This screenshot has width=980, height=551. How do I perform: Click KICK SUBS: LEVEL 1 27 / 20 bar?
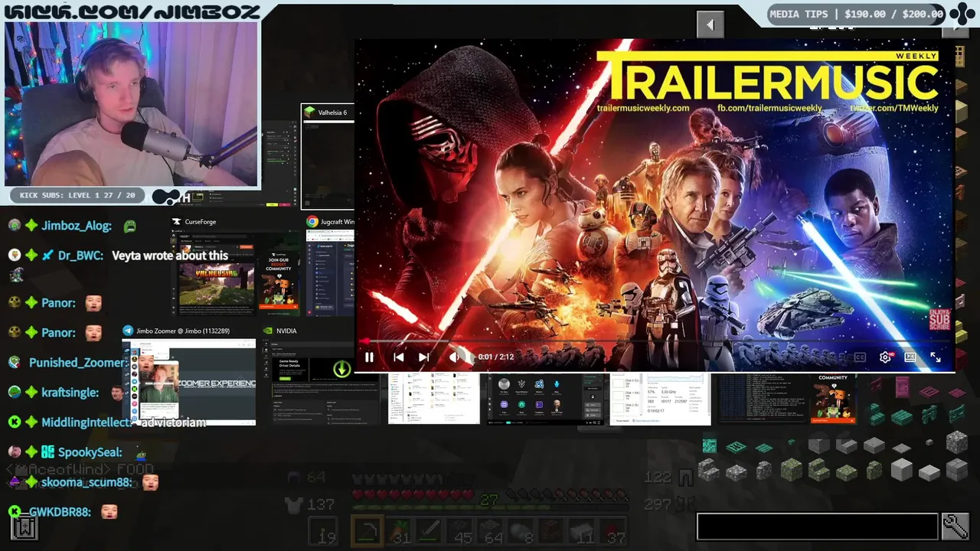(x=77, y=196)
